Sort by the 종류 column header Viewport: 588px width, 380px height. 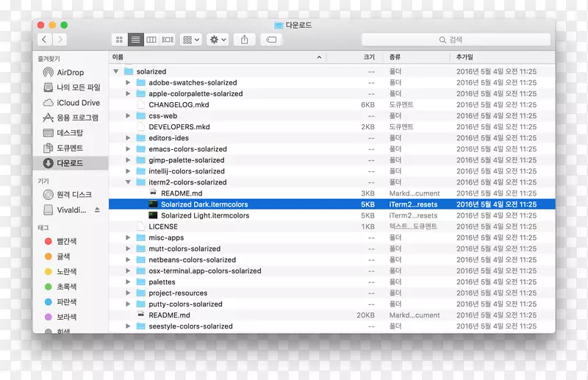click(x=416, y=57)
